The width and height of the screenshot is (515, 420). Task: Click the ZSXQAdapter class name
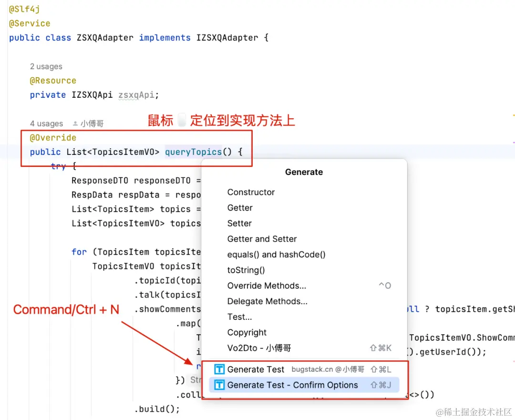click(x=105, y=38)
